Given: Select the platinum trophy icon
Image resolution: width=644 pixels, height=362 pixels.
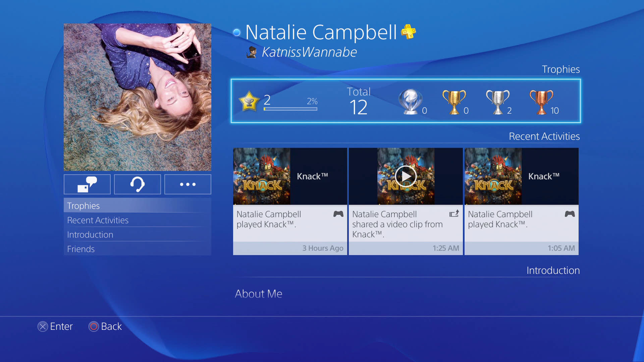Looking at the screenshot, I should coord(410,102).
